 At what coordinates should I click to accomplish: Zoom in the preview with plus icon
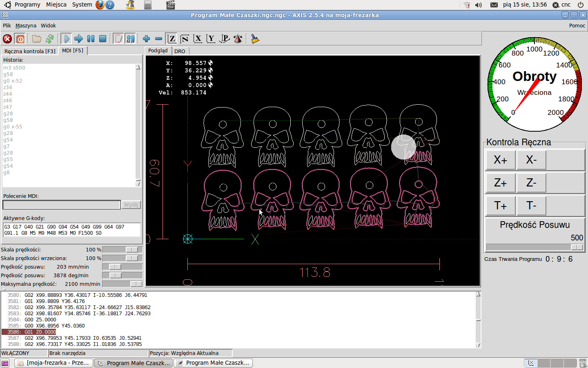[146, 39]
